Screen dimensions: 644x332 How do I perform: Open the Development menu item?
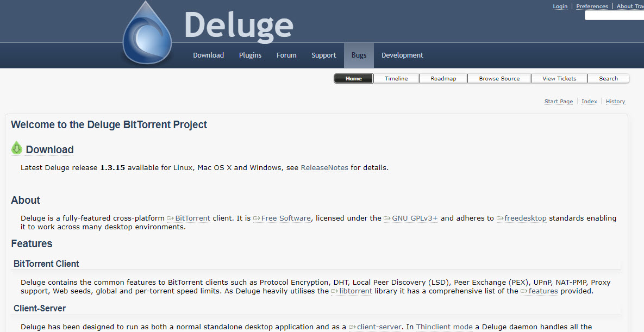click(x=402, y=55)
